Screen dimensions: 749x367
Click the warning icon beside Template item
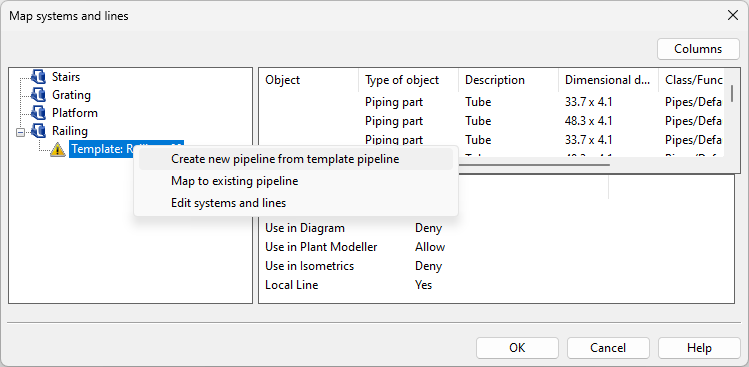pyautogui.click(x=57, y=150)
